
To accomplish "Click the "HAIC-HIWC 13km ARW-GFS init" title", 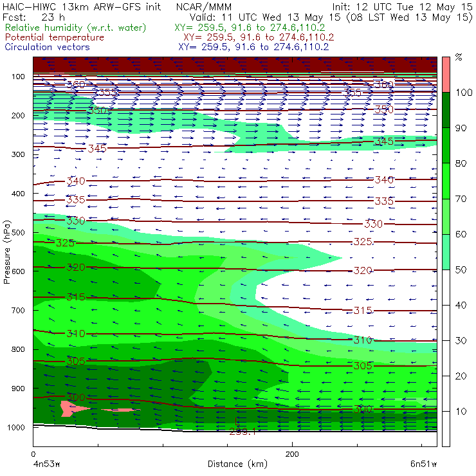I will [x=81, y=6].
